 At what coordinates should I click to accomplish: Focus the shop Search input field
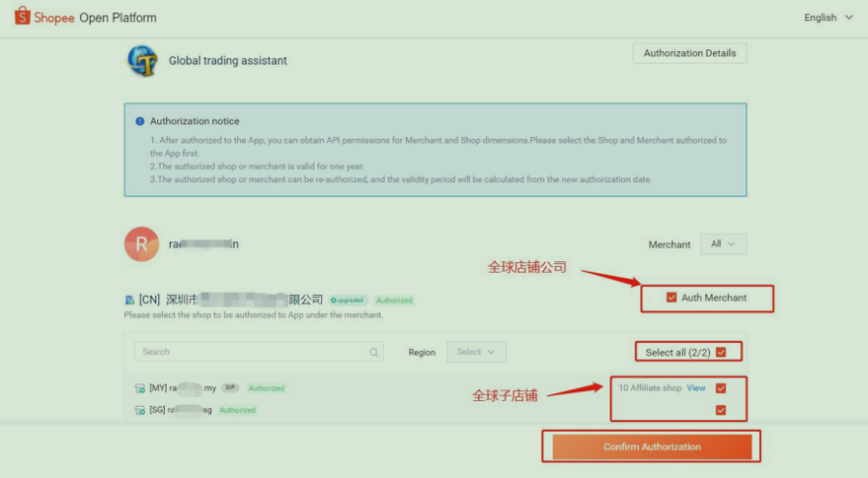(258, 352)
